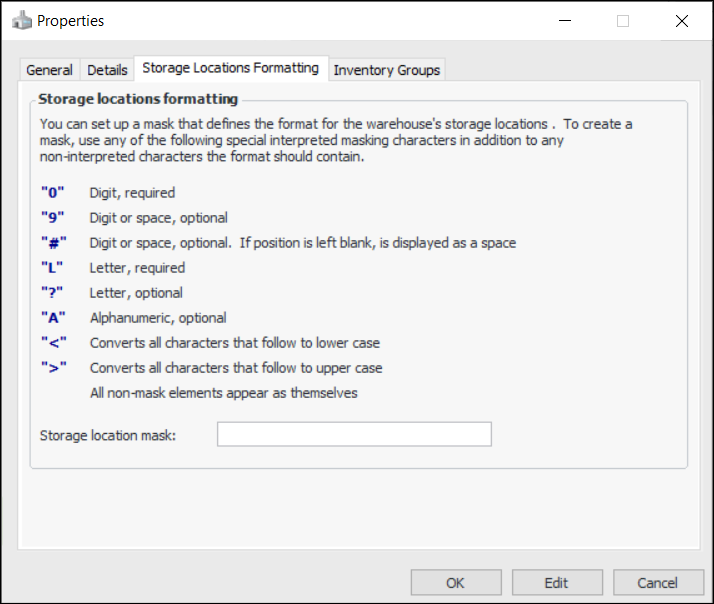Image resolution: width=714 pixels, height=604 pixels.
Task: Click the Edit button
Action: coord(557,583)
